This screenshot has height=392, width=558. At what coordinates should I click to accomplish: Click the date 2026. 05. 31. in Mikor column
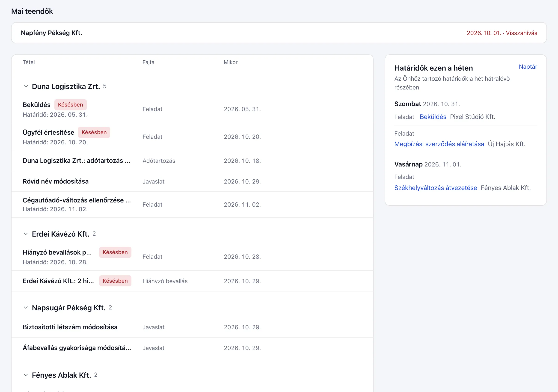[x=242, y=109]
